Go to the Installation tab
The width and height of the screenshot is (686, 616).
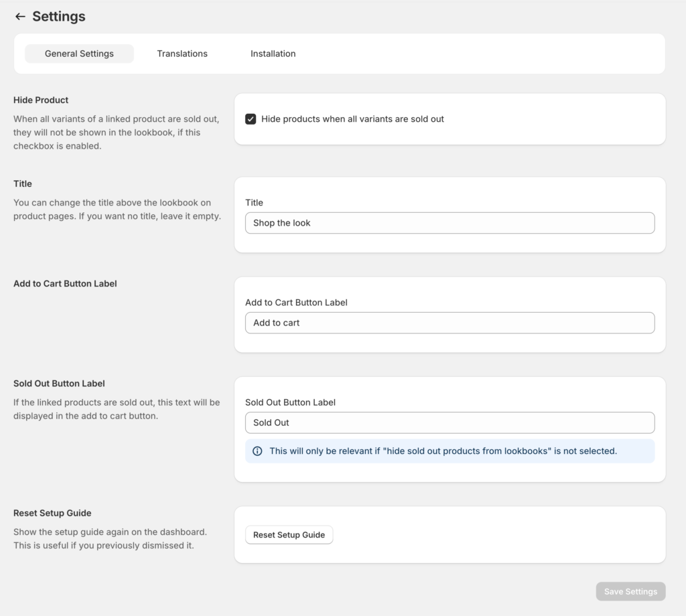[273, 54]
